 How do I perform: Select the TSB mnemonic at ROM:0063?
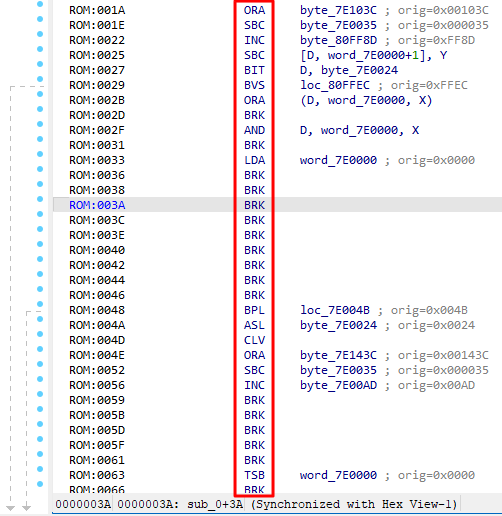(x=254, y=475)
